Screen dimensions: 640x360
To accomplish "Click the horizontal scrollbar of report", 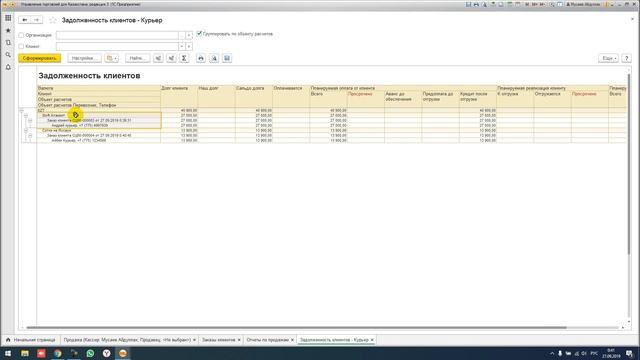I will [x=296, y=327].
